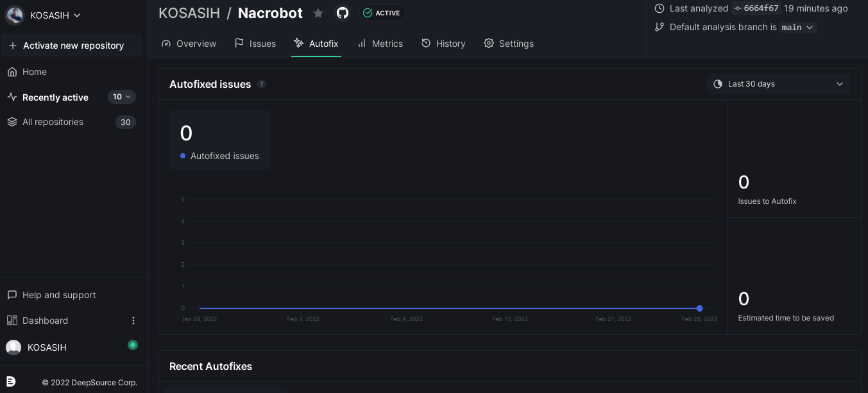Click the Help and support chat icon

pyautogui.click(x=12, y=295)
